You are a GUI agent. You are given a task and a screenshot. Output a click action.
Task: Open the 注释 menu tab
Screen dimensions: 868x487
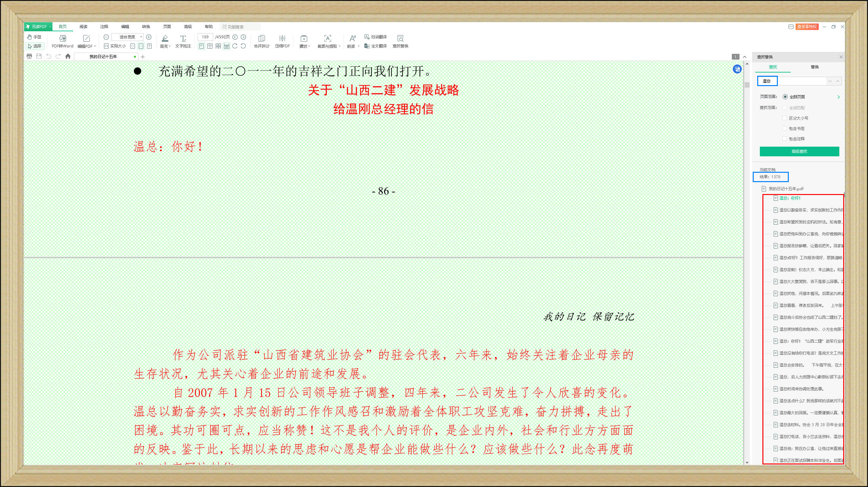[x=104, y=27]
